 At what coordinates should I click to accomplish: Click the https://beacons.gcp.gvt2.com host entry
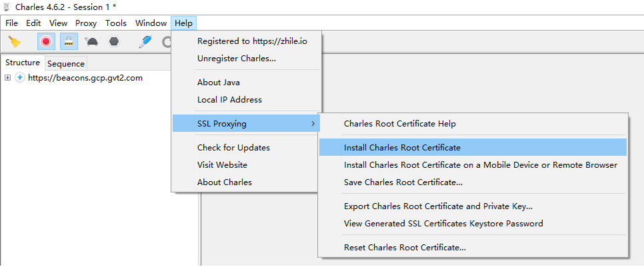click(85, 78)
